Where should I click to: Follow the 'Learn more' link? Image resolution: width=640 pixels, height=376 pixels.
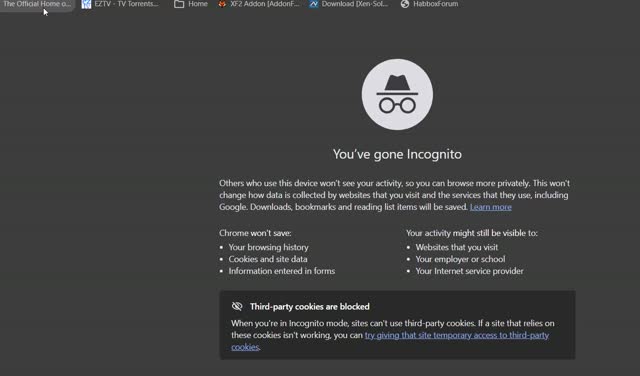click(491, 207)
